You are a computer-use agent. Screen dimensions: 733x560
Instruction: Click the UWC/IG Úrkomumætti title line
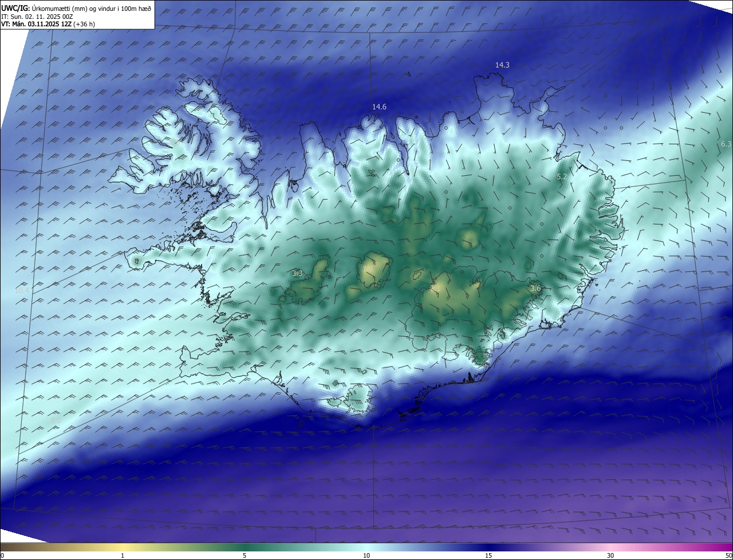tap(76, 8)
